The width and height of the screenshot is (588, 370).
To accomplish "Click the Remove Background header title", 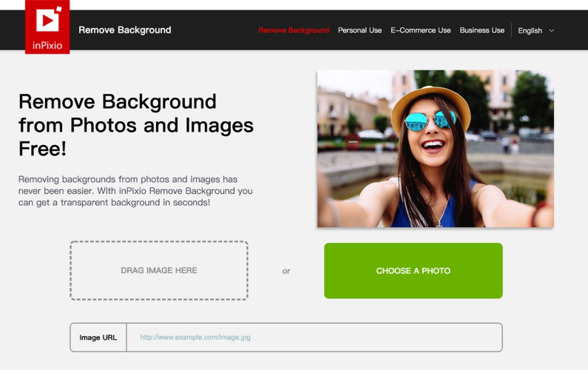I will (x=125, y=30).
